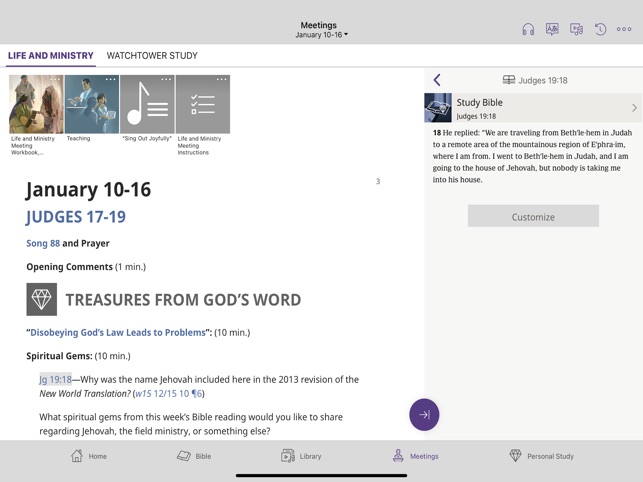Open the Study Bible Judges 19:18 row

click(x=533, y=108)
